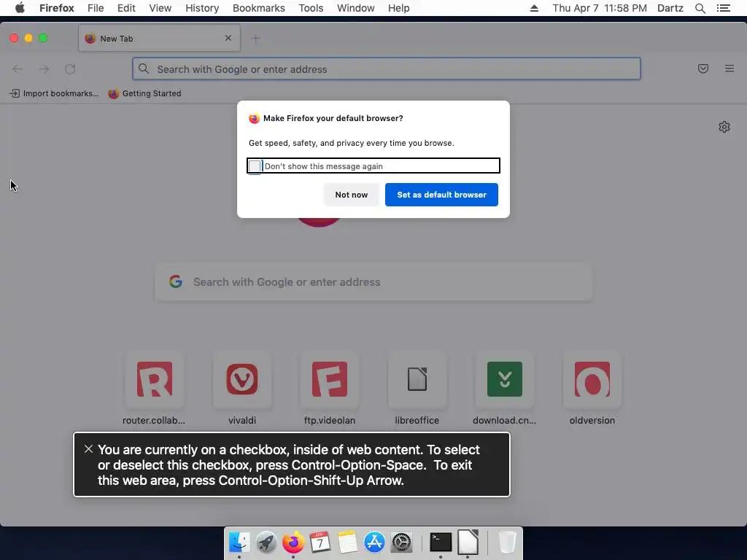
Task: Click Set as default browser
Action: pyautogui.click(x=441, y=195)
